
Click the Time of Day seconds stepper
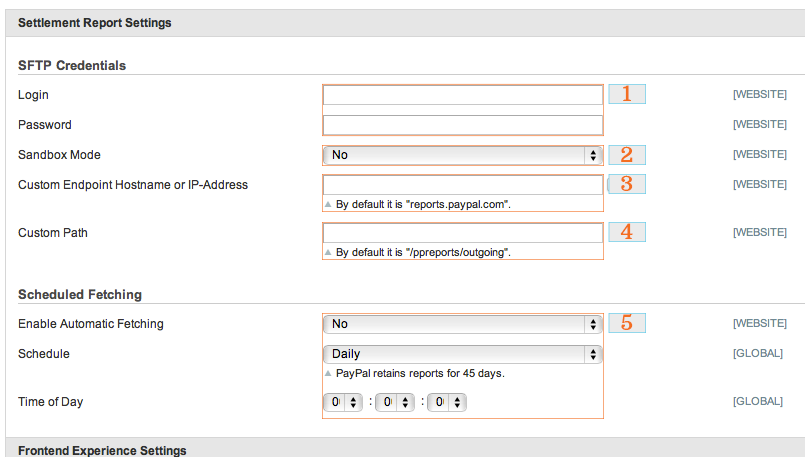[x=447, y=402]
